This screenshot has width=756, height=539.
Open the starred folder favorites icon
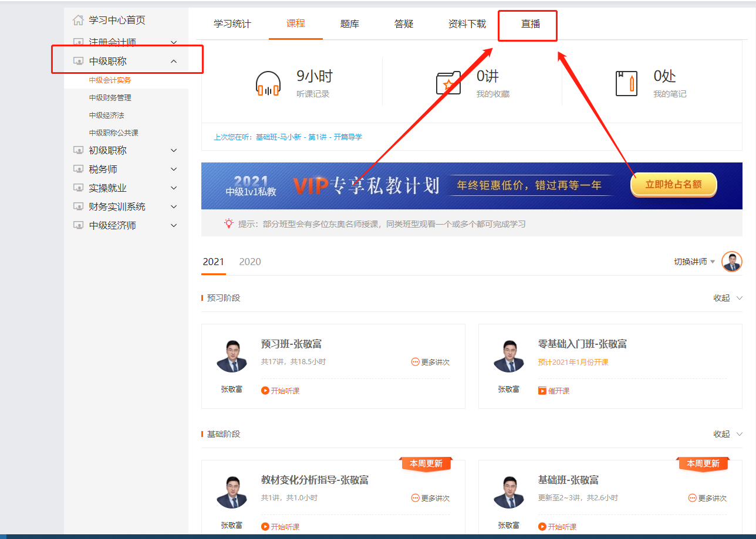tap(448, 83)
